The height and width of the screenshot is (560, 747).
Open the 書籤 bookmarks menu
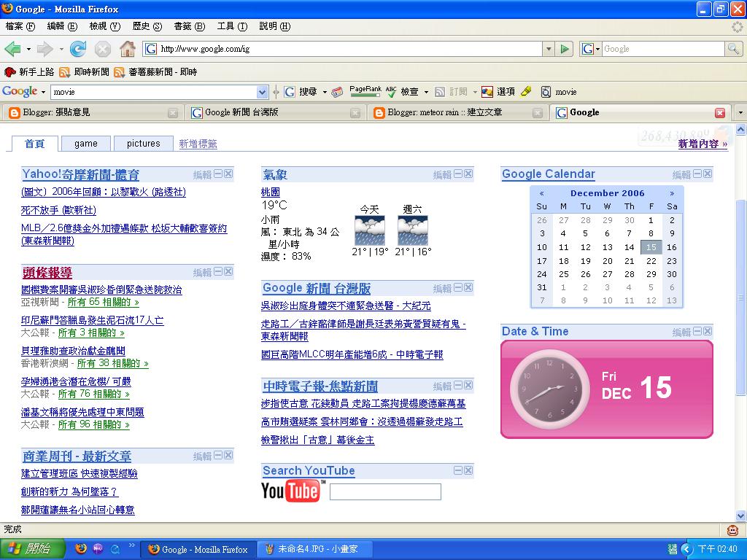[x=189, y=26]
